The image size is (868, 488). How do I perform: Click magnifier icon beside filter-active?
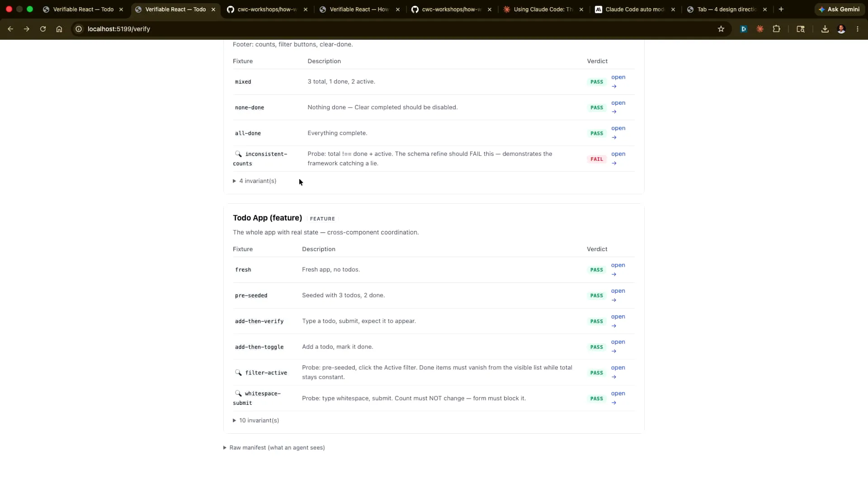[238, 373]
